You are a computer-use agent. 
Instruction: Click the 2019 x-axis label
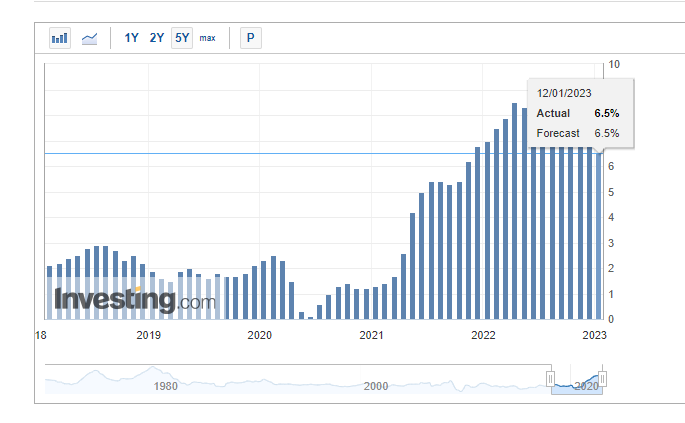coord(149,335)
